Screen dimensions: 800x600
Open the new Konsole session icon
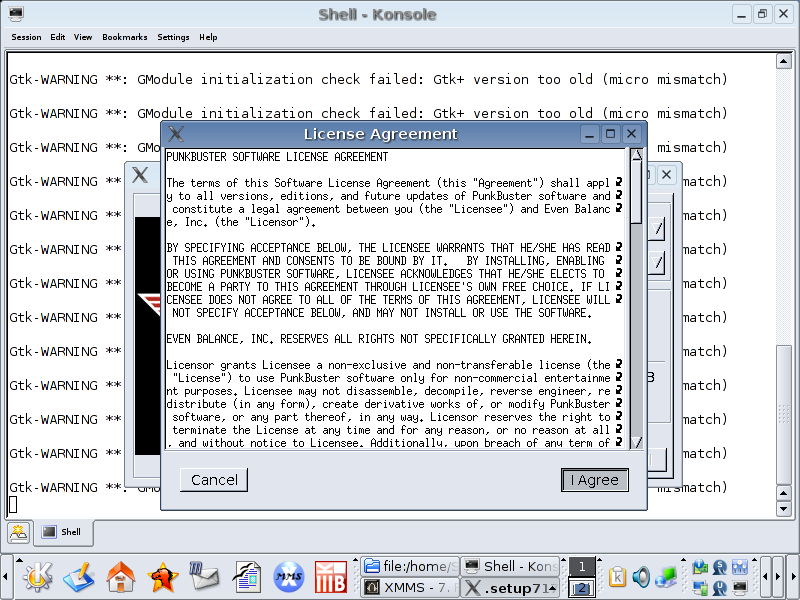click(x=18, y=532)
